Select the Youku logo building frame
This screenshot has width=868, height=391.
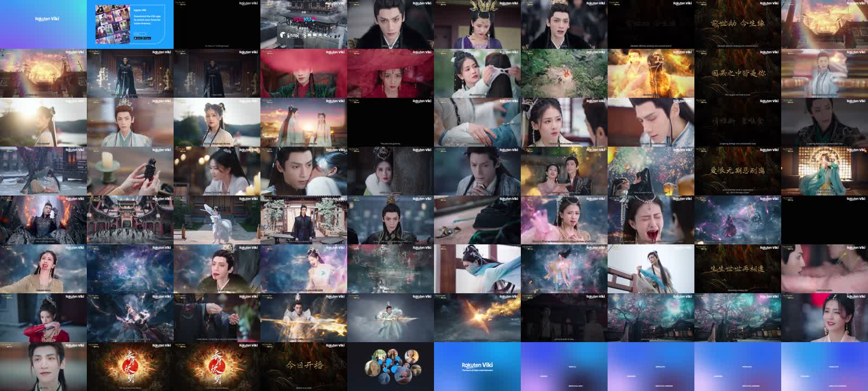[x=304, y=24]
